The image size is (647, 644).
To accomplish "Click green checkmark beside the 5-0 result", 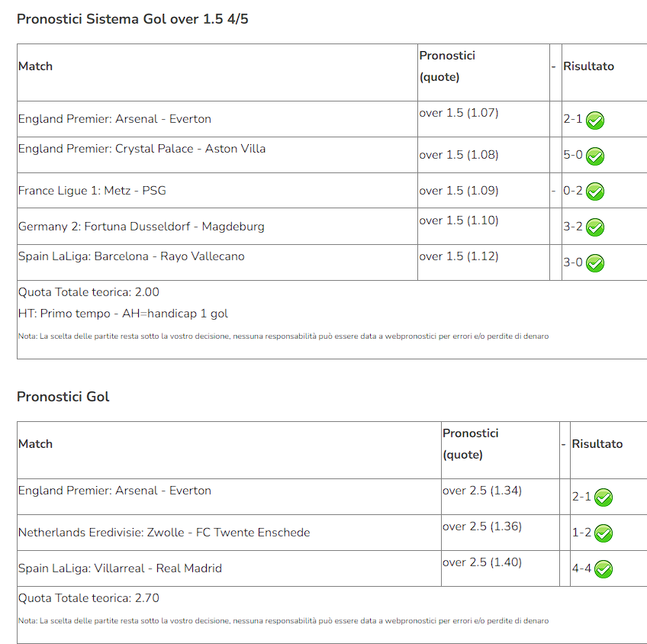I will point(595,156).
